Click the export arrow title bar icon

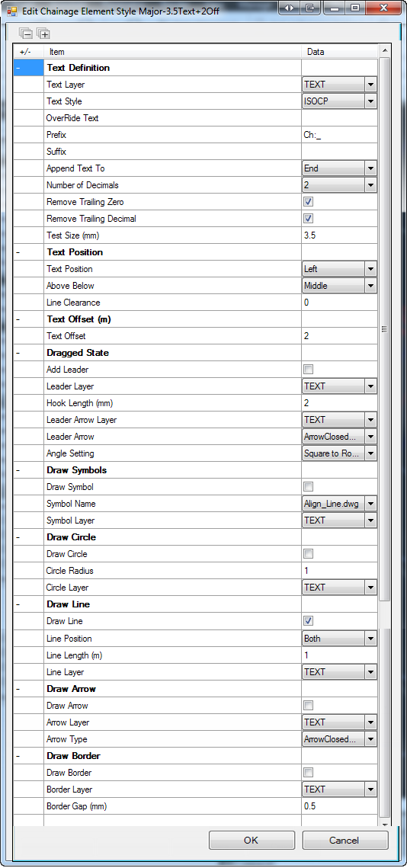(x=311, y=8)
